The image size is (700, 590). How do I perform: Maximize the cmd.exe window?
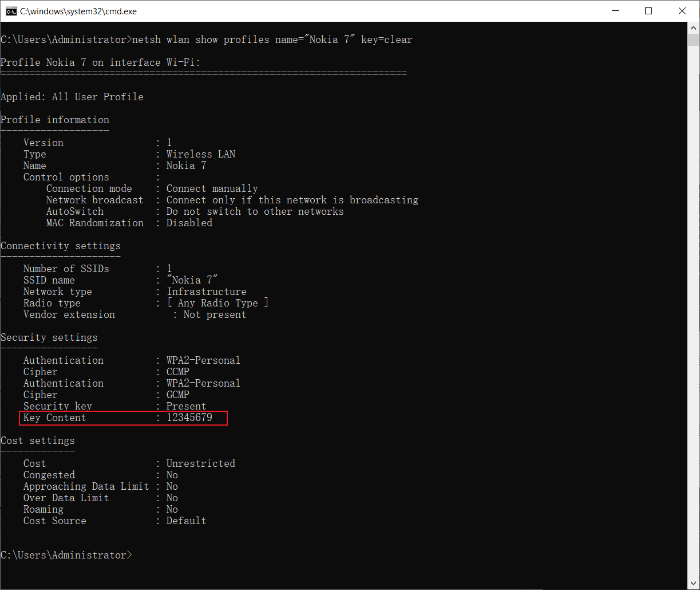tap(648, 11)
